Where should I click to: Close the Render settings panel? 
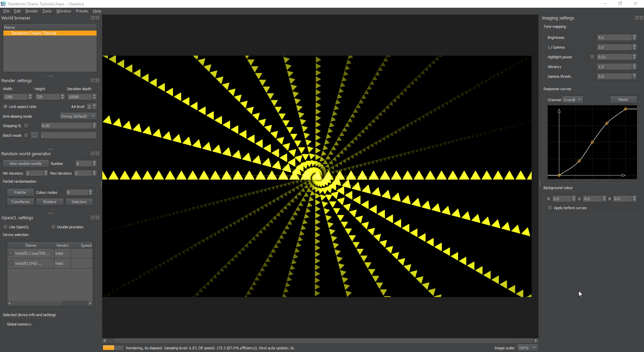(98, 80)
